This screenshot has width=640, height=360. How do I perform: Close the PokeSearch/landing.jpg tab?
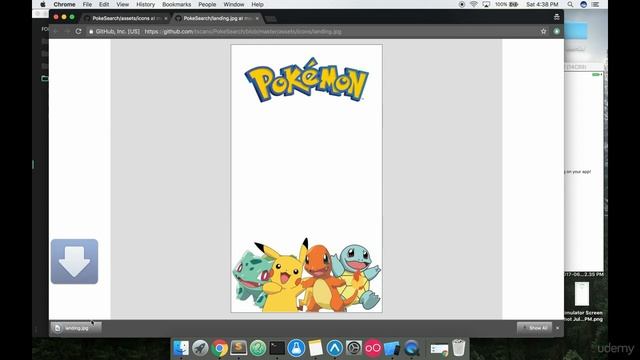(x=257, y=18)
